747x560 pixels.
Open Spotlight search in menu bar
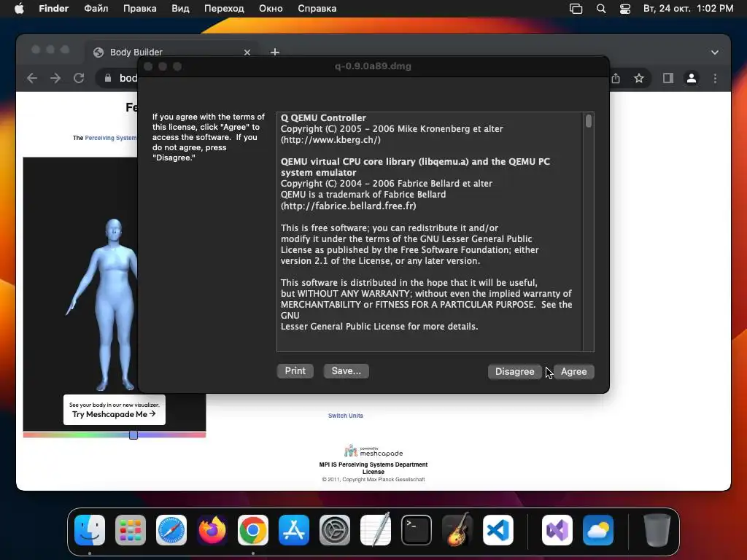(601, 9)
